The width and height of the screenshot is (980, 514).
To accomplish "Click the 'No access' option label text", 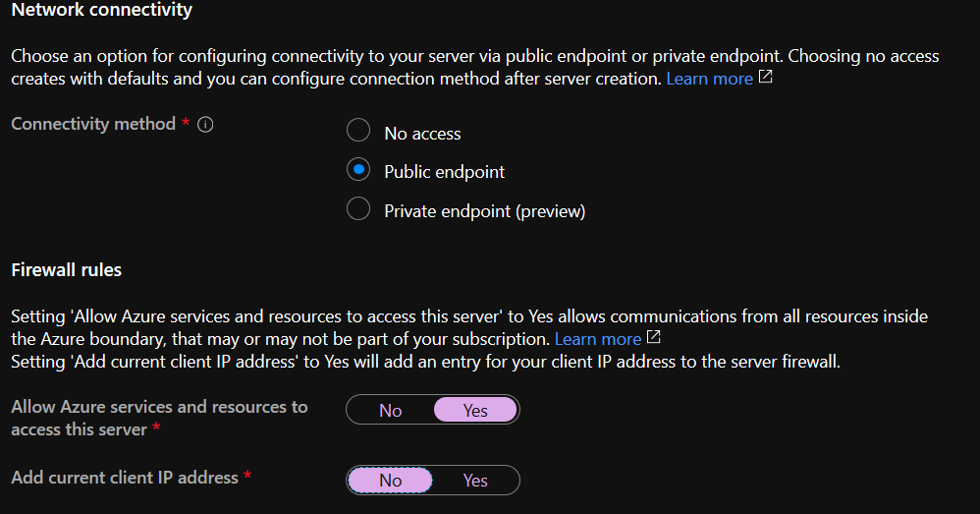I will click(x=422, y=134).
